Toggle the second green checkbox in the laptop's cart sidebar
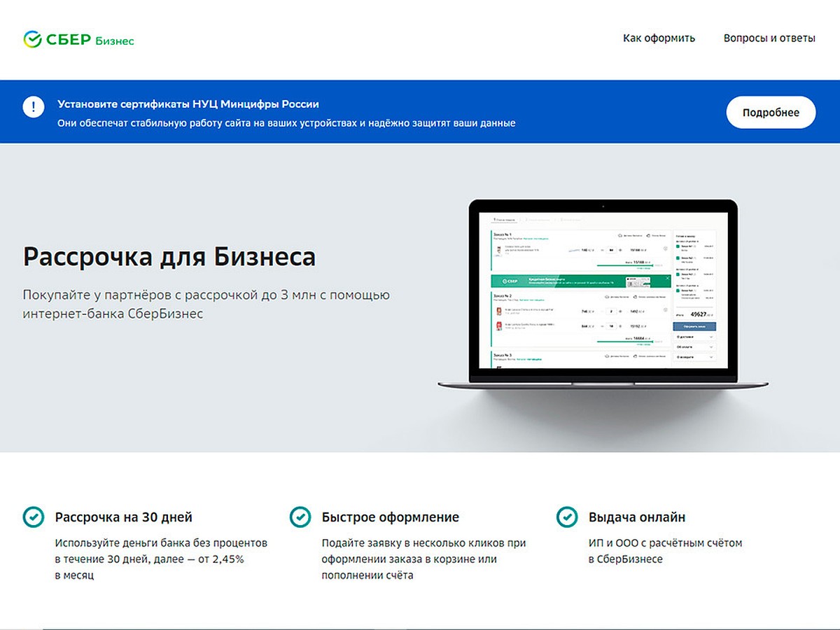Viewport: 840px width, 630px height. pos(679,258)
